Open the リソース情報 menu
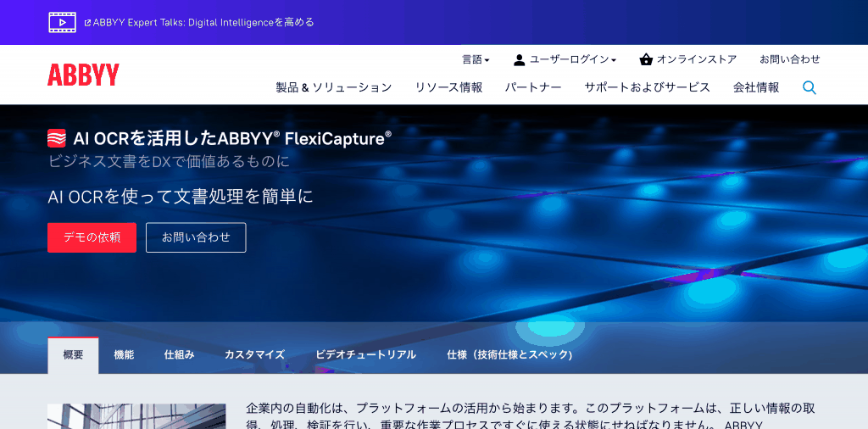 tap(448, 87)
